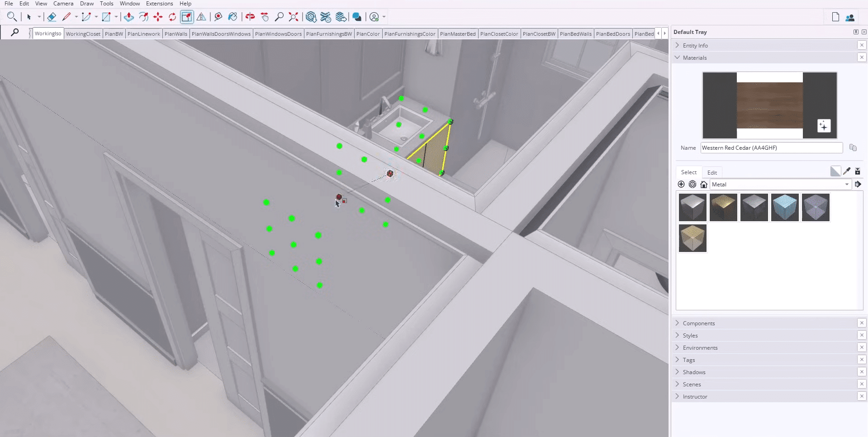Activate the Orbit tool
The image size is (868, 437).
[250, 17]
